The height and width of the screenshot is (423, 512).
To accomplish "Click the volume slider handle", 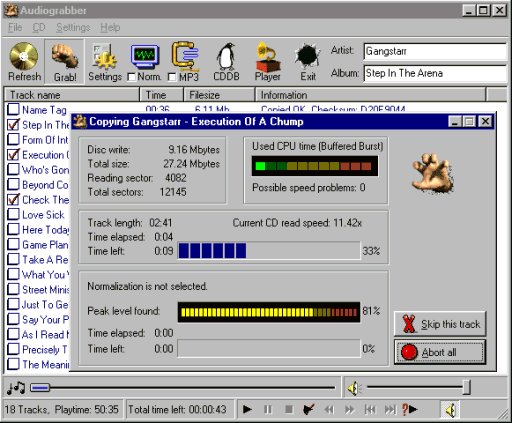I will 467,388.
